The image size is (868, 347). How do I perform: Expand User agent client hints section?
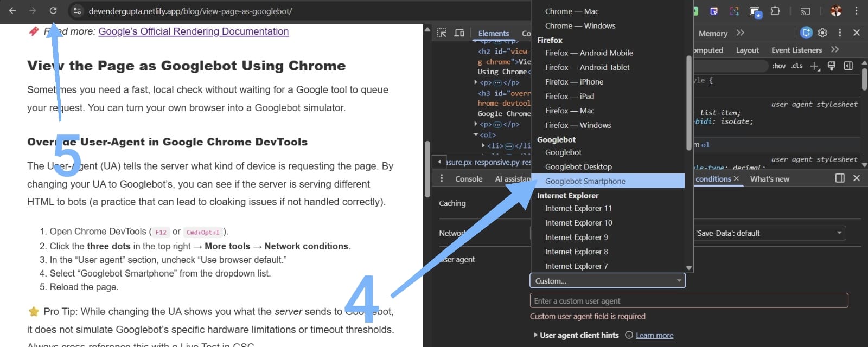(x=536, y=335)
